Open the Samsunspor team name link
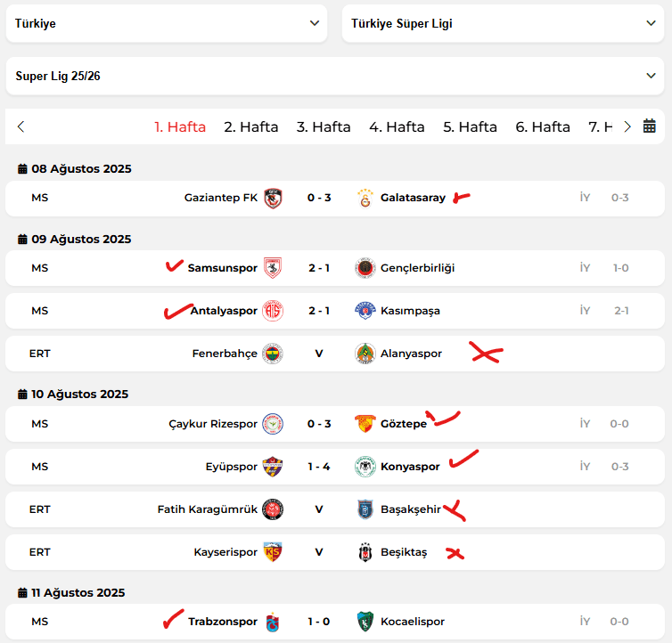This screenshot has height=643, width=672. (223, 268)
